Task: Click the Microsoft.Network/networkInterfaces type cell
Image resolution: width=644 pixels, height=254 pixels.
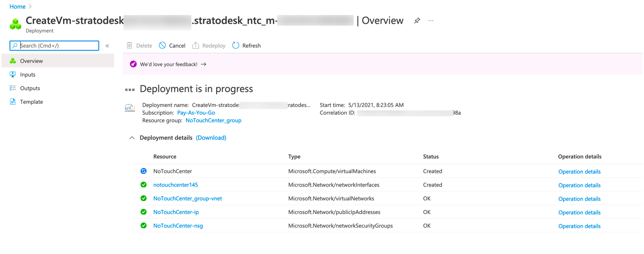Action: point(334,185)
